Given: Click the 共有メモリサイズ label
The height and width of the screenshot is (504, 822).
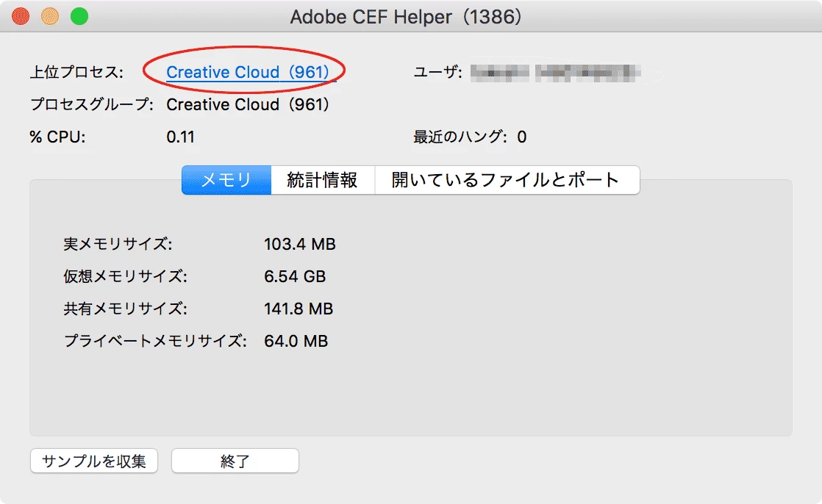Looking at the screenshot, I should [x=125, y=309].
